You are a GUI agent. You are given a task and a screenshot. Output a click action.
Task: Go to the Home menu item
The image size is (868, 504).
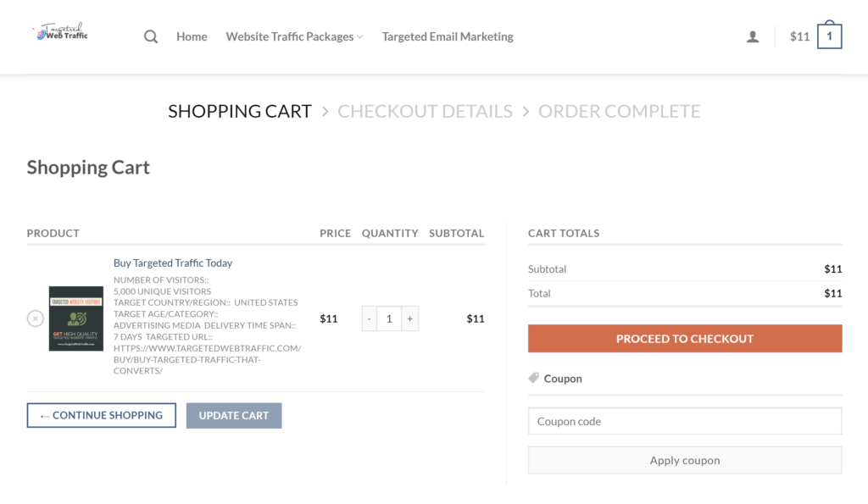(x=192, y=36)
